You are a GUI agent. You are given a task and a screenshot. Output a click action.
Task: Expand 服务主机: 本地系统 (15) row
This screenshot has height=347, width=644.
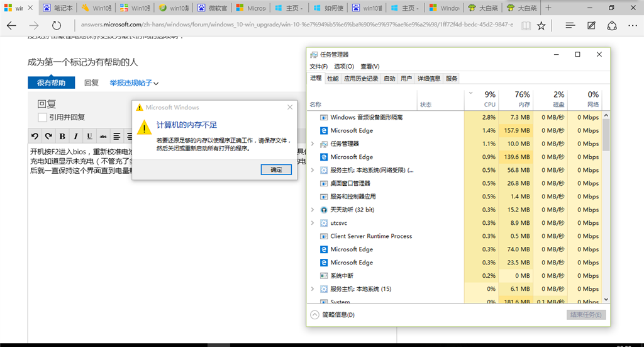pyautogui.click(x=313, y=288)
